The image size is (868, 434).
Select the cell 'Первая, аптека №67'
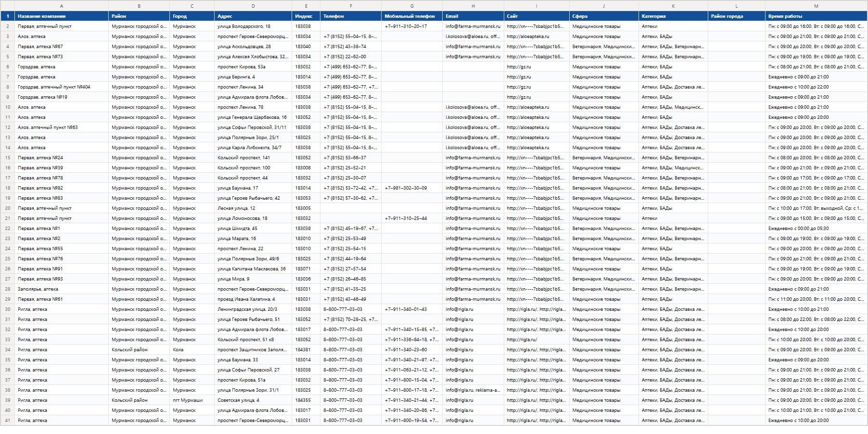click(x=62, y=47)
